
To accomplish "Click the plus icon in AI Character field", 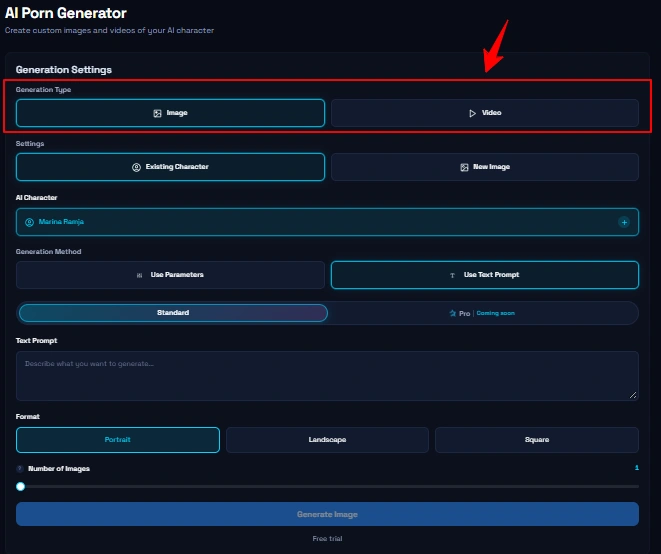I will 624,222.
